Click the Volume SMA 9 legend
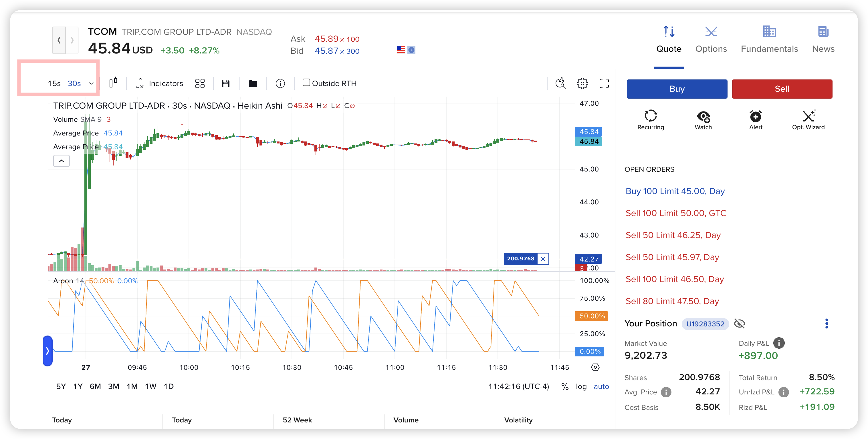This screenshot has height=439, width=868. [77, 119]
